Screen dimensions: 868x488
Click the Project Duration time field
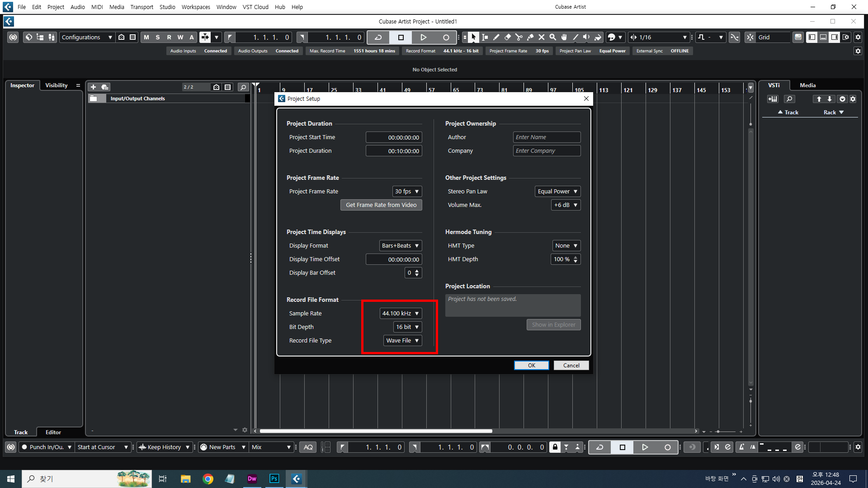click(x=394, y=150)
